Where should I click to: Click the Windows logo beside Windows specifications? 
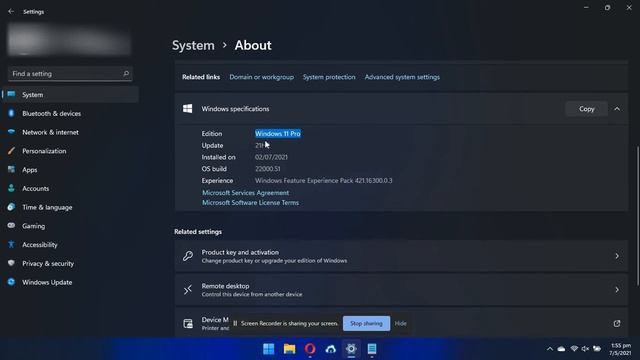click(x=188, y=109)
